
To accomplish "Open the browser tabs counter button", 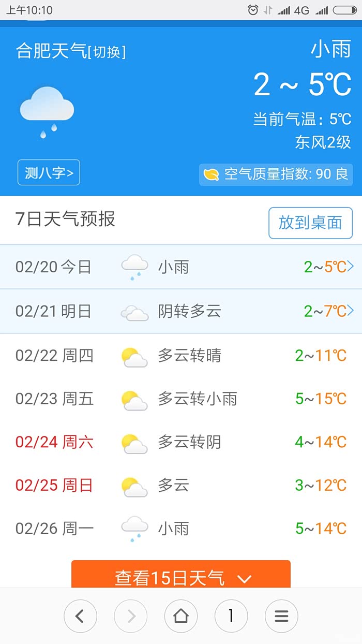I will pyautogui.click(x=231, y=616).
